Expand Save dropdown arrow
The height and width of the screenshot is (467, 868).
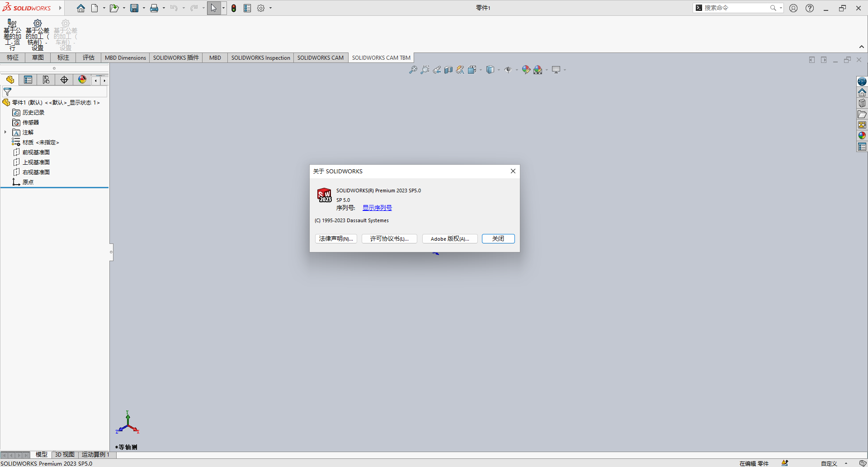(144, 8)
